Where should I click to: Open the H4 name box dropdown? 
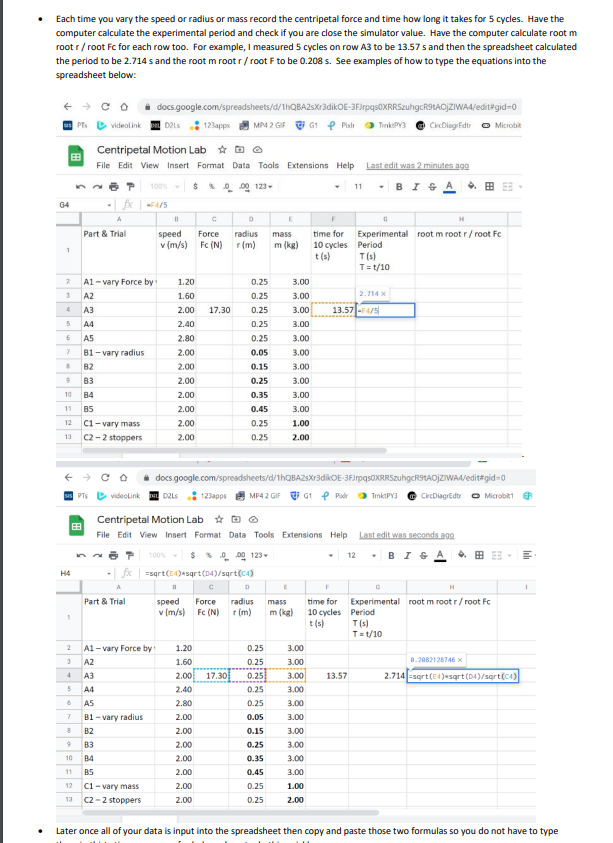pos(109,573)
